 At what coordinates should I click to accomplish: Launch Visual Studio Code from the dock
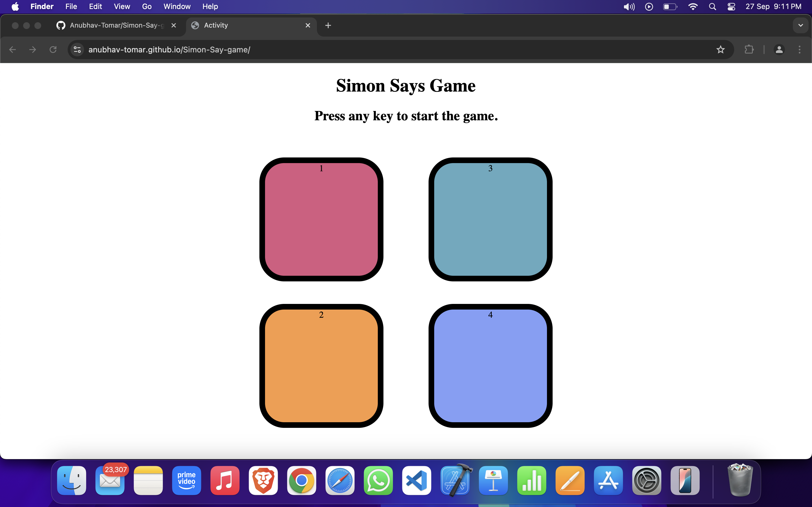(x=416, y=481)
